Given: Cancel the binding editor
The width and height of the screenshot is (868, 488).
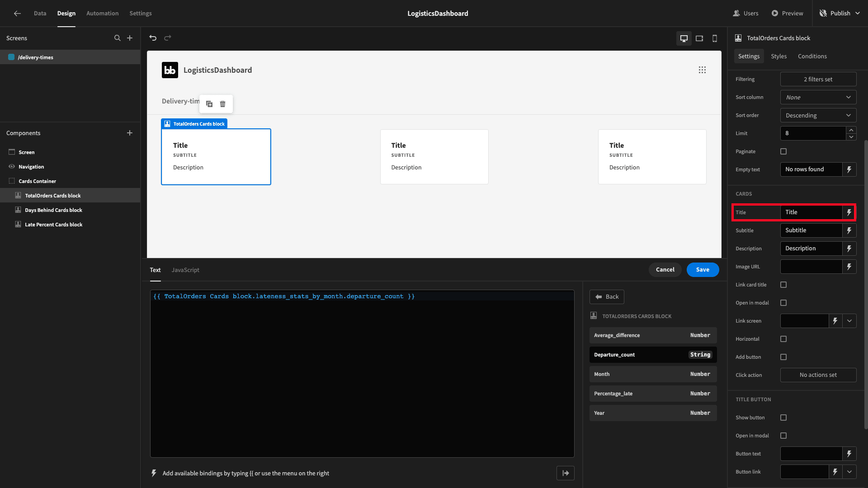Looking at the screenshot, I should [x=665, y=270].
